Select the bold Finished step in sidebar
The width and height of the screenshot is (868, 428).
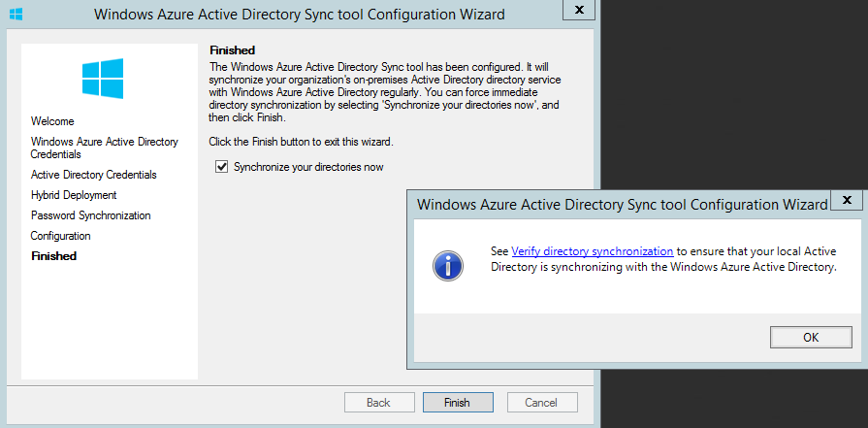pos(53,256)
